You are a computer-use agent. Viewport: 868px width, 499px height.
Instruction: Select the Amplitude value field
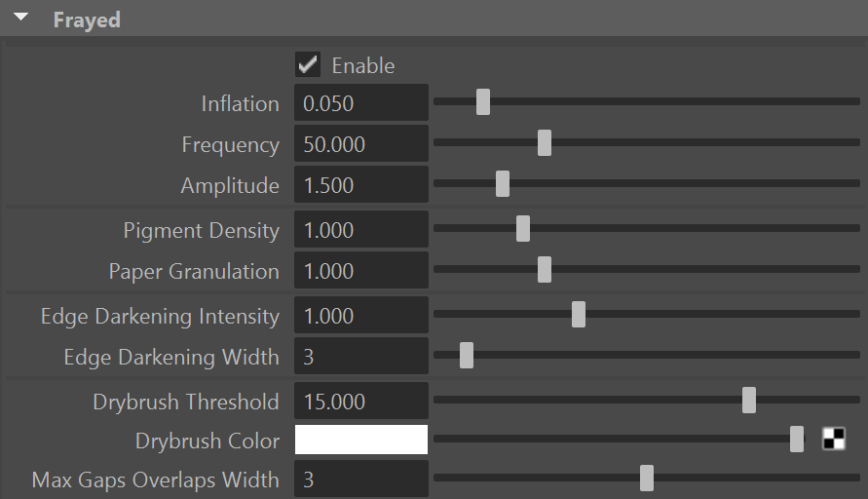click(x=360, y=185)
